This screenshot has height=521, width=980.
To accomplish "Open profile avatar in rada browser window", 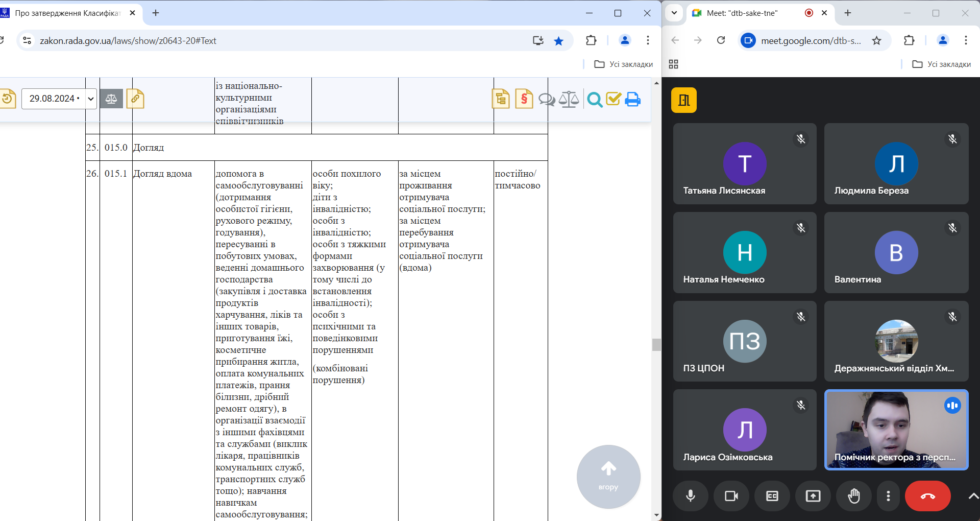I will click(625, 40).
